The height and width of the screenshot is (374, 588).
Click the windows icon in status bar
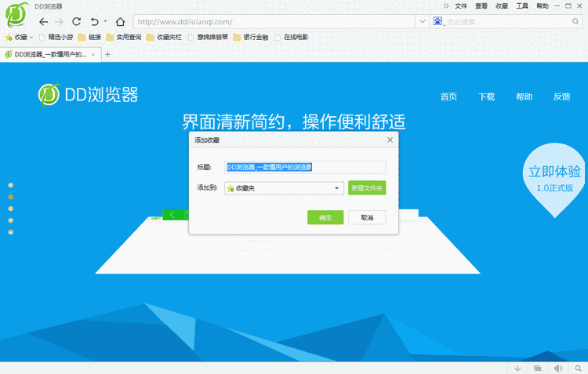coord(538,369)
